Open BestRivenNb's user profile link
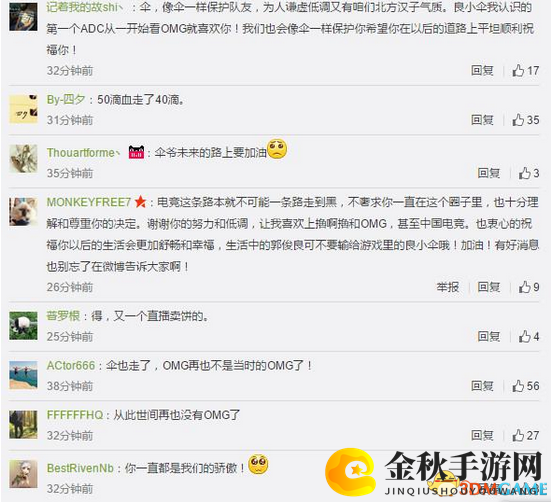This screenshot has width=552, height=502. (x=80, y=468)
